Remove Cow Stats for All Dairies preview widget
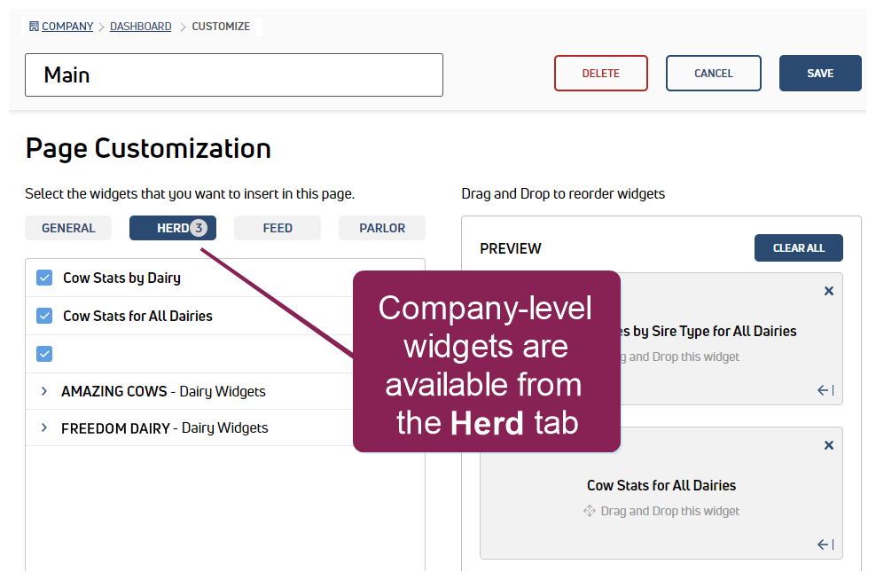 coord(828,445)
